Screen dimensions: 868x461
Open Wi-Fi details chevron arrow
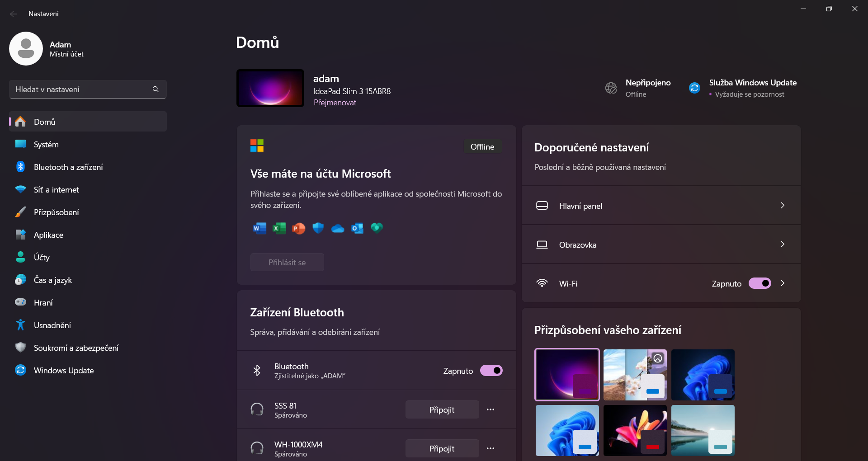click(783, 283)
